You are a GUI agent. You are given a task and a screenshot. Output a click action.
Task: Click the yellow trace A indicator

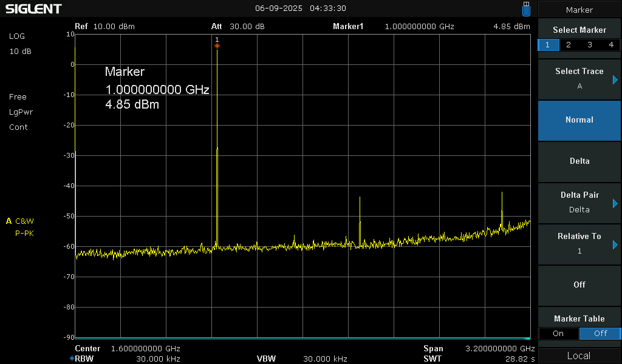tap(9, 221)
